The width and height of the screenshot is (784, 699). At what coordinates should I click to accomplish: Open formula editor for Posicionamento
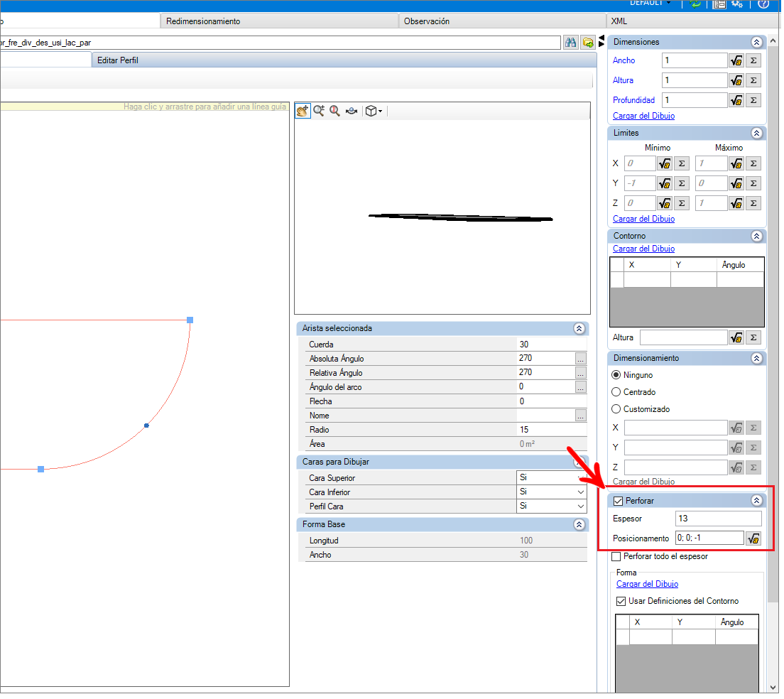(x=755, y=539)
